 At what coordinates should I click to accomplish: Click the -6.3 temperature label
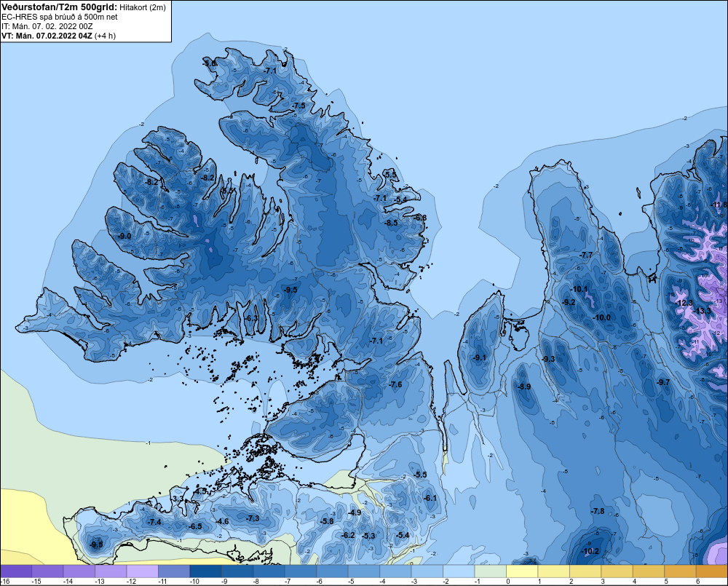point(250,318)
